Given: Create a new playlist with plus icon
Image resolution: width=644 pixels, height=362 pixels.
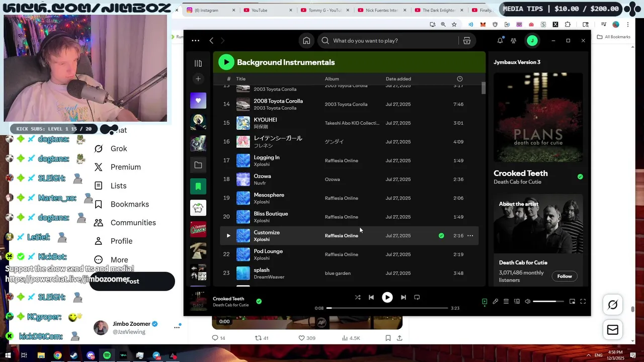Looking at the screenshot, I should [x=198, y=79].
